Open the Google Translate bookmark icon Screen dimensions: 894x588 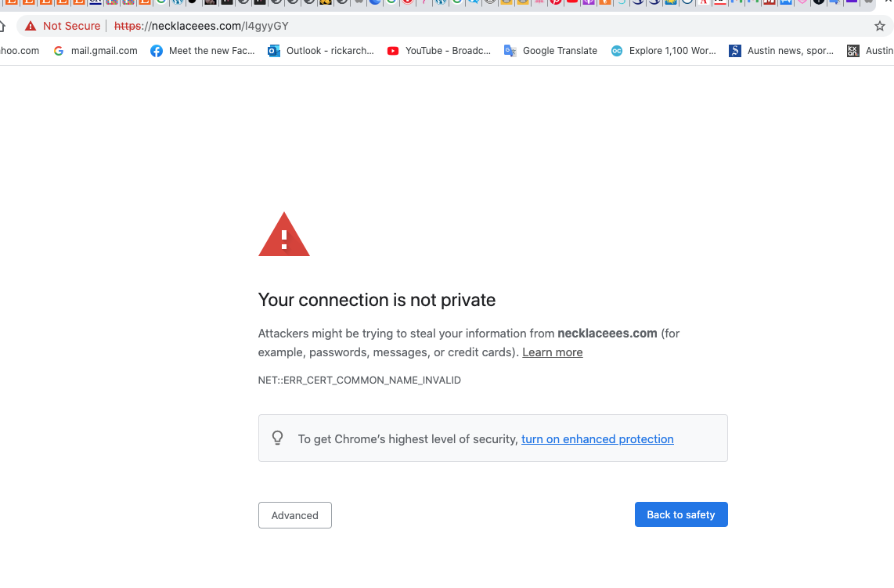tap(510, 51)
